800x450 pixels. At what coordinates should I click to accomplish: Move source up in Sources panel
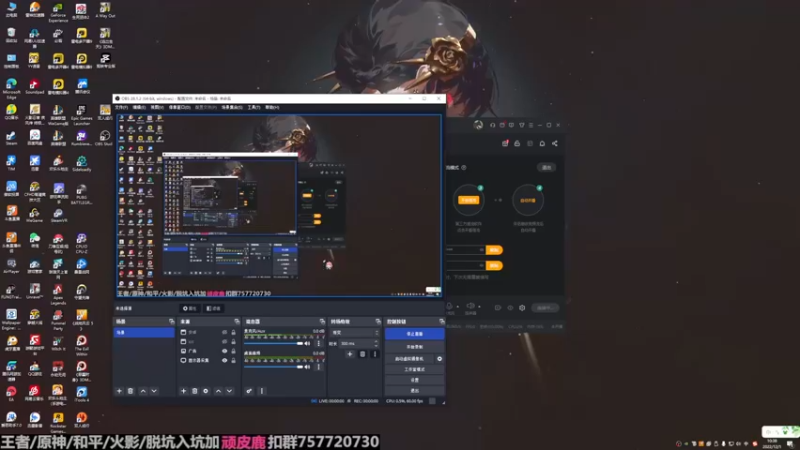218,391
